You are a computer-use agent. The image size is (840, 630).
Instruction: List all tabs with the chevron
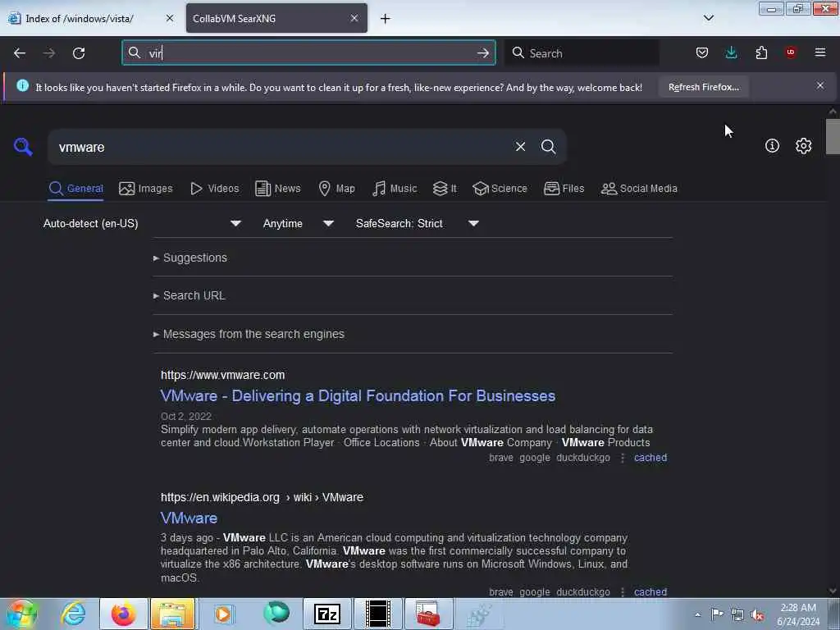pyautogui.click(x=708, y=18)
